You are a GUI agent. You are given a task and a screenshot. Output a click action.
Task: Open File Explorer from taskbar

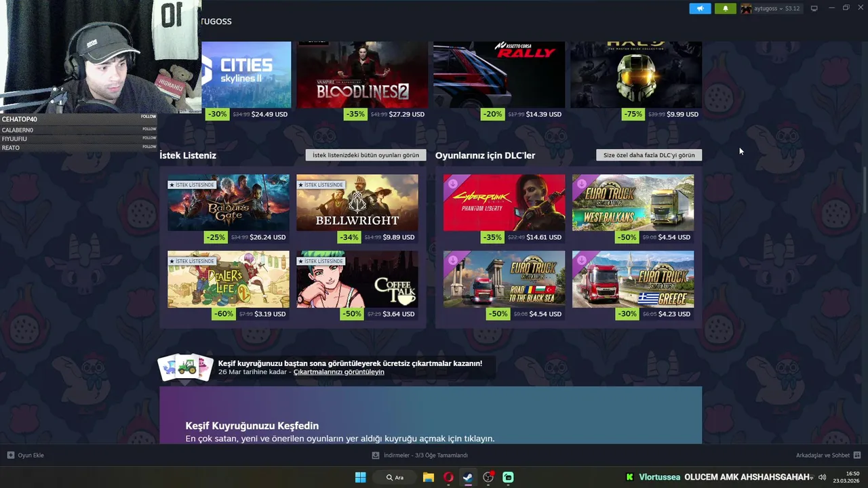[429, 477]
